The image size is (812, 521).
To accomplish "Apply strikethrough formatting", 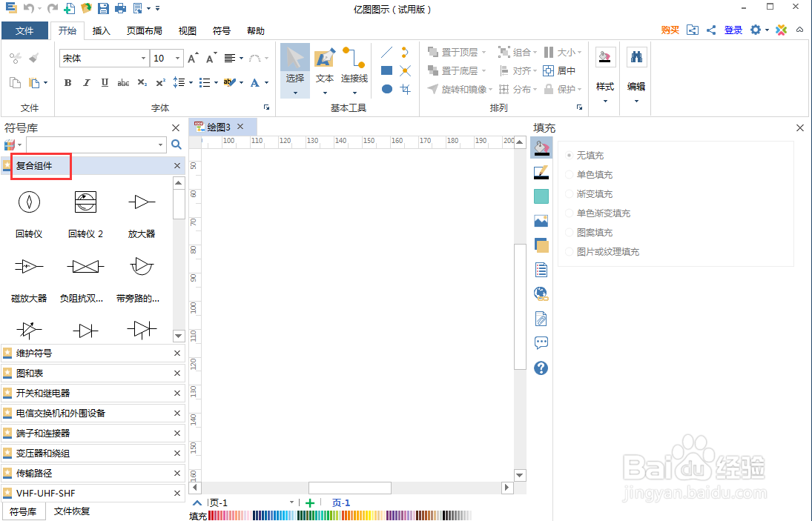I will [x=123, y=83].
